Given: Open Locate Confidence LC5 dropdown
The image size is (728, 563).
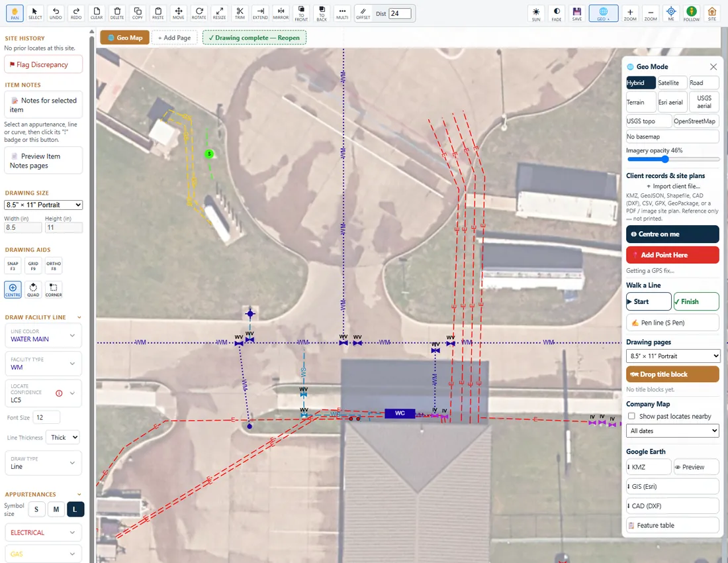Looking at the screenshot, I should point(43,393).
